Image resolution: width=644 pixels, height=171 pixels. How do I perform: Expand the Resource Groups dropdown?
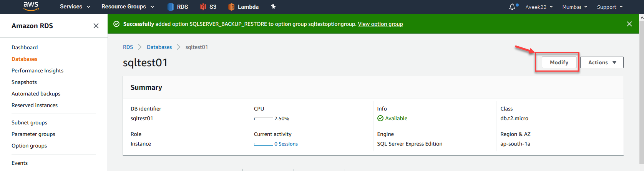(x=128, y=7)
